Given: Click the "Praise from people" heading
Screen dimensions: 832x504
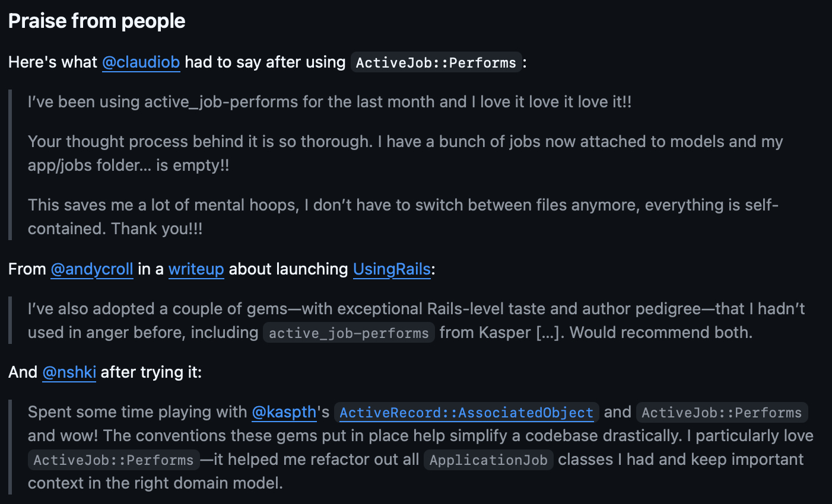Looking at the screenshot, I should pyautogui.click(x=97, y=21).
